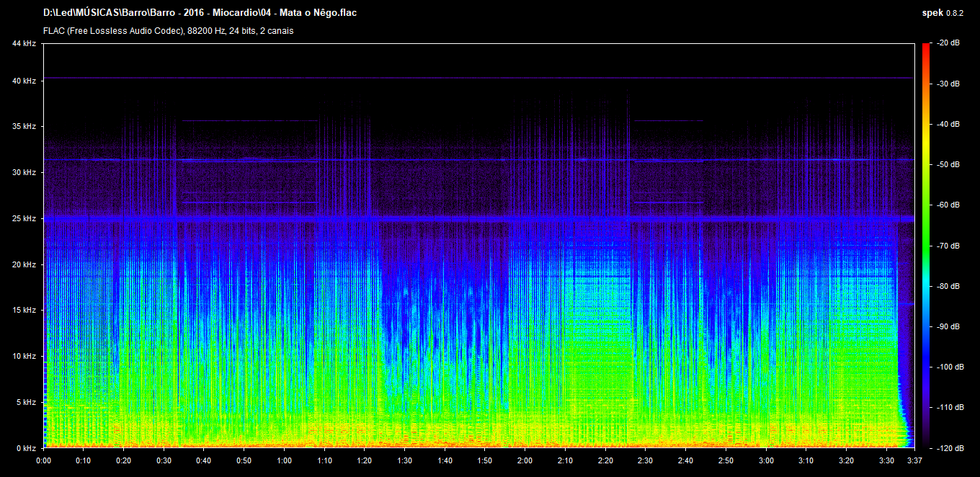Viewport: 980px width, 477px height.
Task: Click the 2:10 time axis label
Action: point(565,460)
